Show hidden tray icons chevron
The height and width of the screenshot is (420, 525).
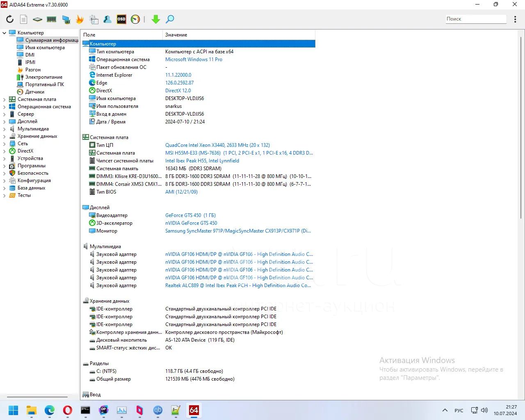coord(445,410)
